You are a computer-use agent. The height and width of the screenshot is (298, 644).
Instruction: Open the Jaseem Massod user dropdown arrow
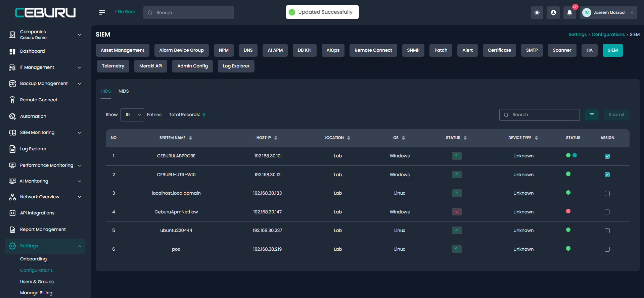(x=632, y=13)
